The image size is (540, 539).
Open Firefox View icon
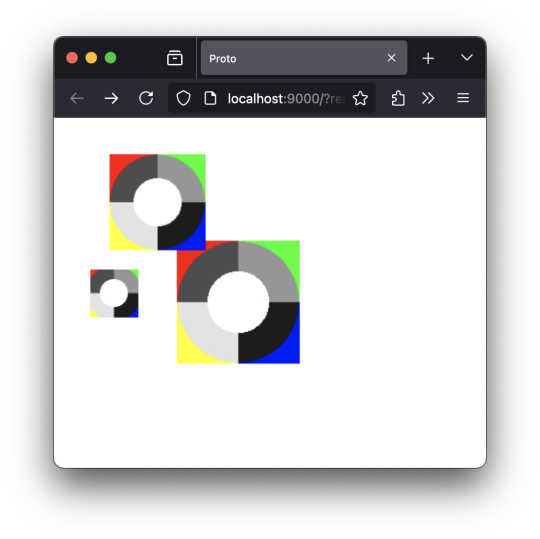[175, 58]
